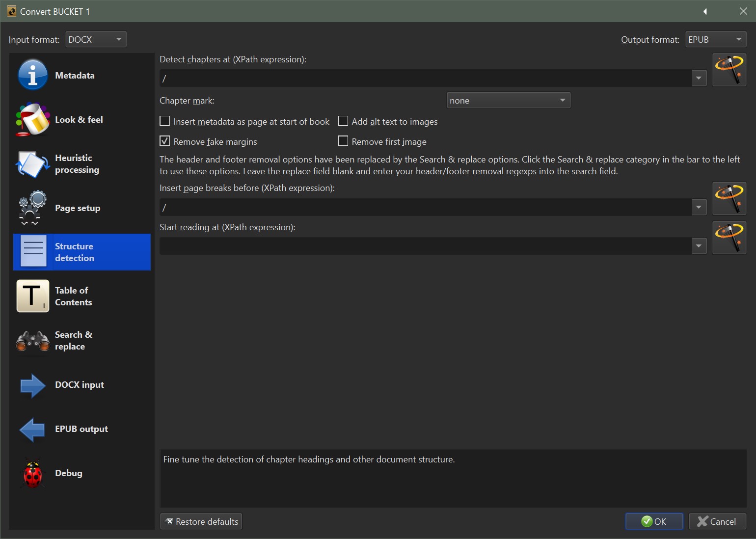Open XPath wizard for chapter detection
The height and width of the screenshot is (539, 756).
click(729, 70)
